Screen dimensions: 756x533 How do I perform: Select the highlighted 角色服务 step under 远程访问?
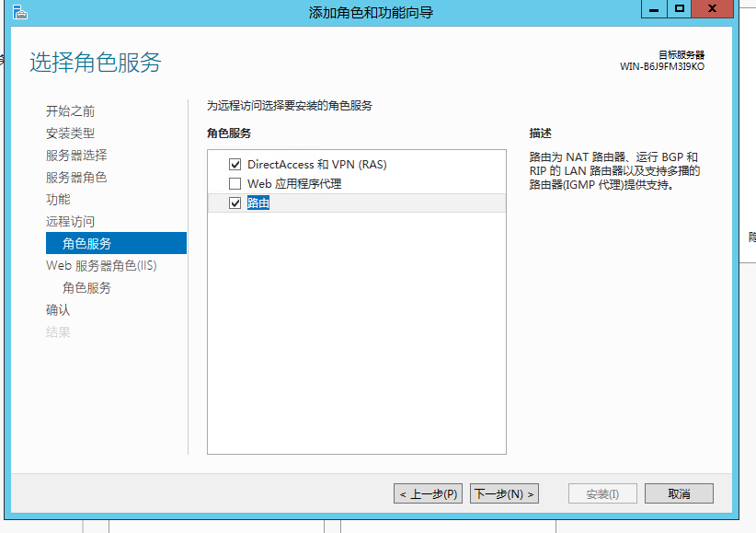(x=116, y=243)
